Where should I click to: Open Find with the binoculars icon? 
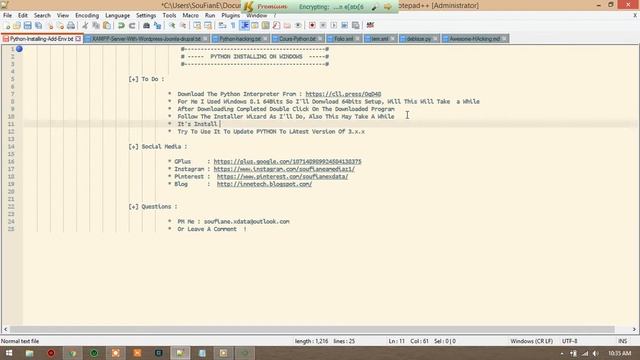pyautogui.click(x=146, y=25)
